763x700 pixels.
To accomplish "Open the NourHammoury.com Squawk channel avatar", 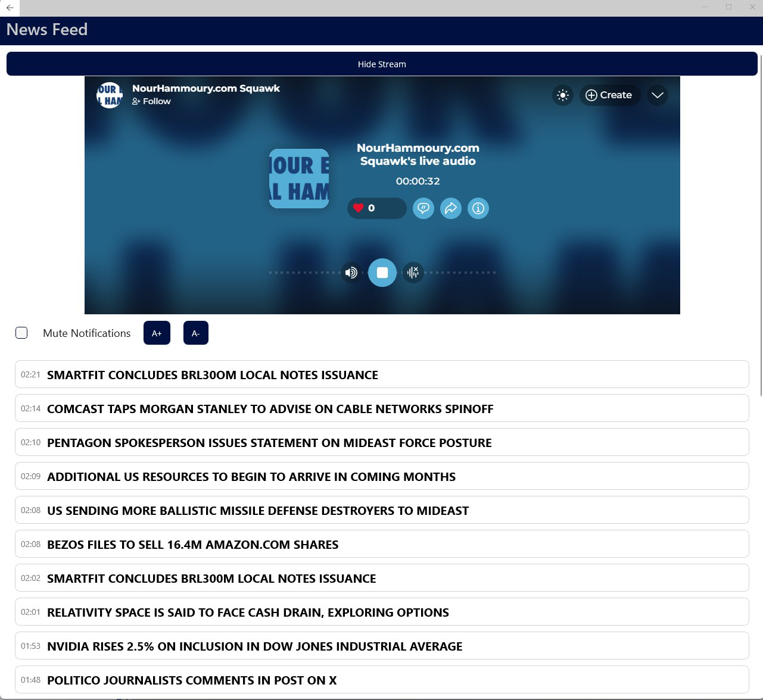I will coord(110,95).
